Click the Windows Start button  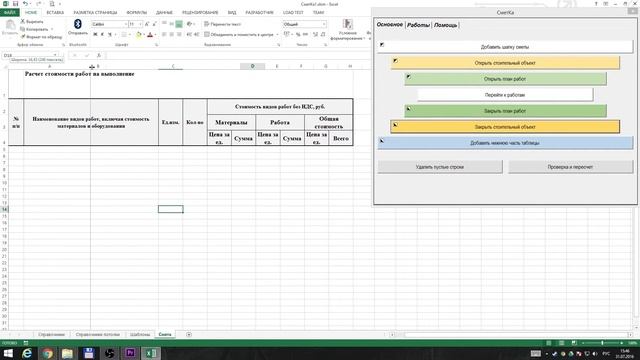click(x=8, y=353)
